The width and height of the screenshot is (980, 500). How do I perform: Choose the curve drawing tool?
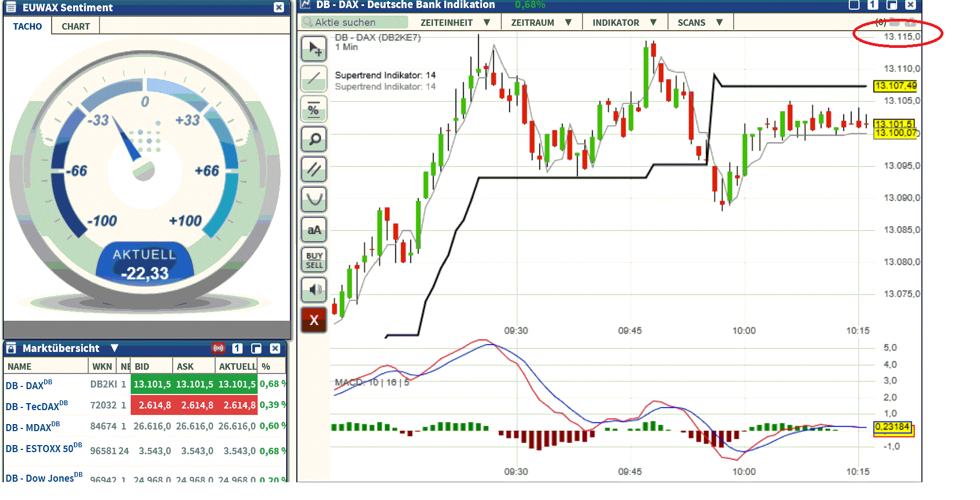click(x=314, y=199)
